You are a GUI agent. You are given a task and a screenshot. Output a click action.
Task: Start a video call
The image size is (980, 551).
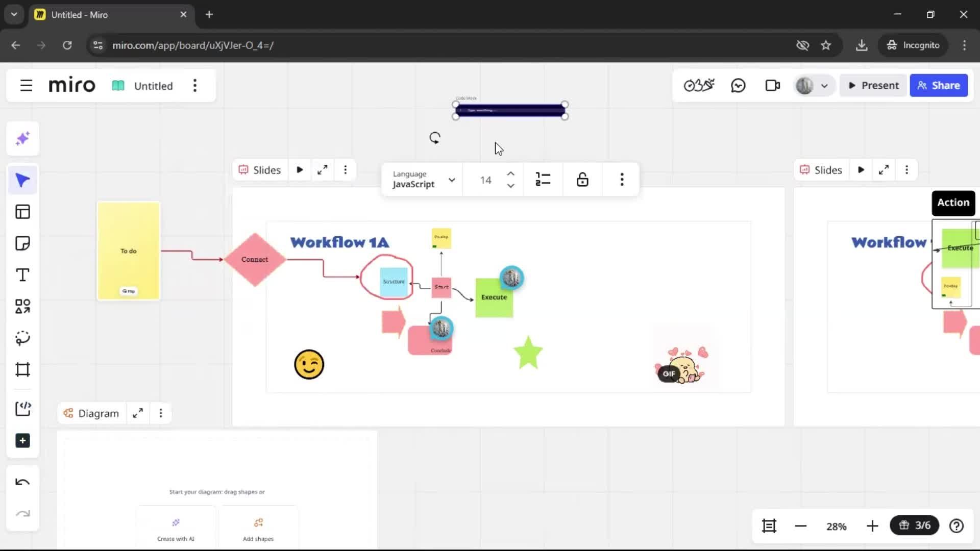773,86
